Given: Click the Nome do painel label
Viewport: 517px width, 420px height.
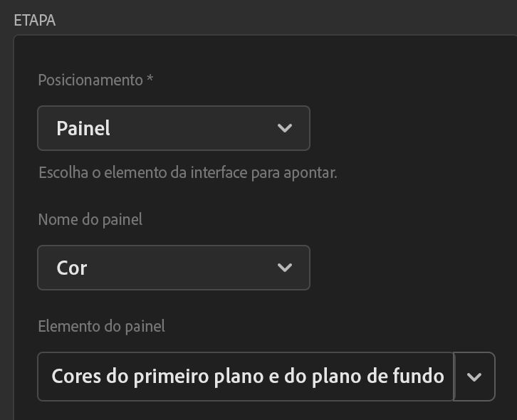Looking at the screenshot, I should (90, 219).
